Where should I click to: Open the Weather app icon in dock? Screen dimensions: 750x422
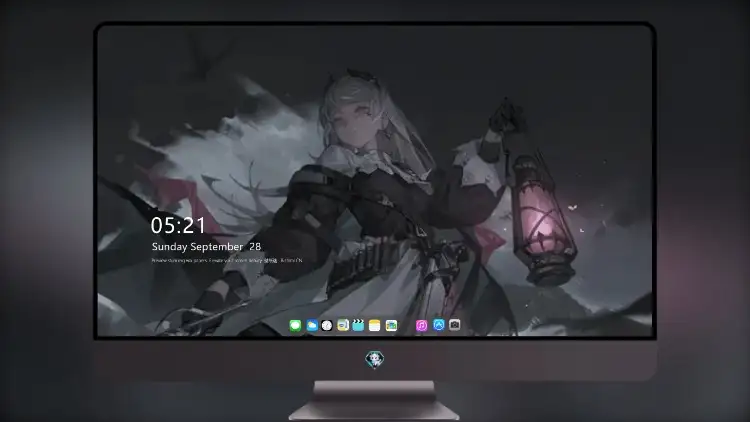312,325
